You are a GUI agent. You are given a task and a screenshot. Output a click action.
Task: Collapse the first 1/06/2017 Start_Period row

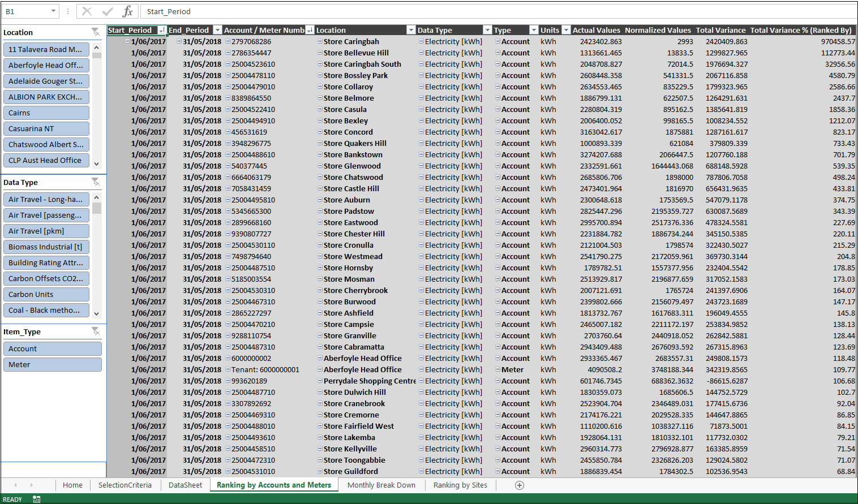coord(128,41)
